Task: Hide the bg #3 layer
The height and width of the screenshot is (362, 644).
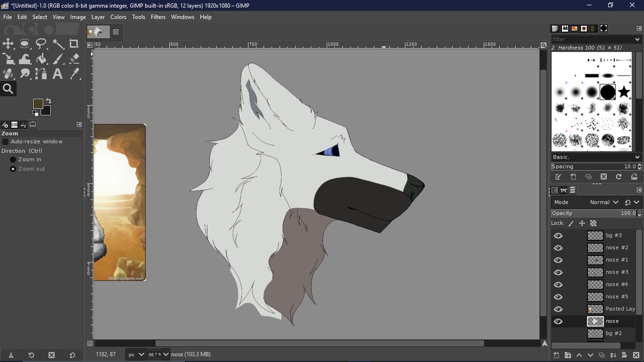Action: (558, 235)
